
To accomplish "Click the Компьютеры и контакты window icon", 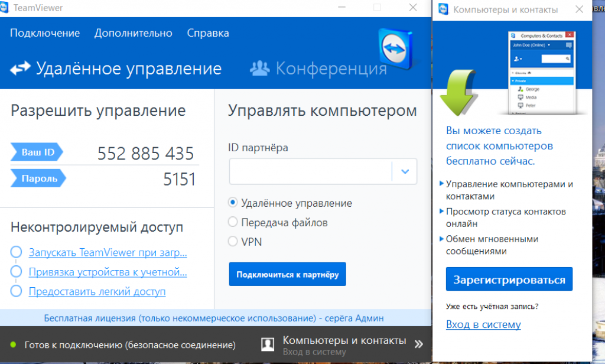I will coord(443,9).
